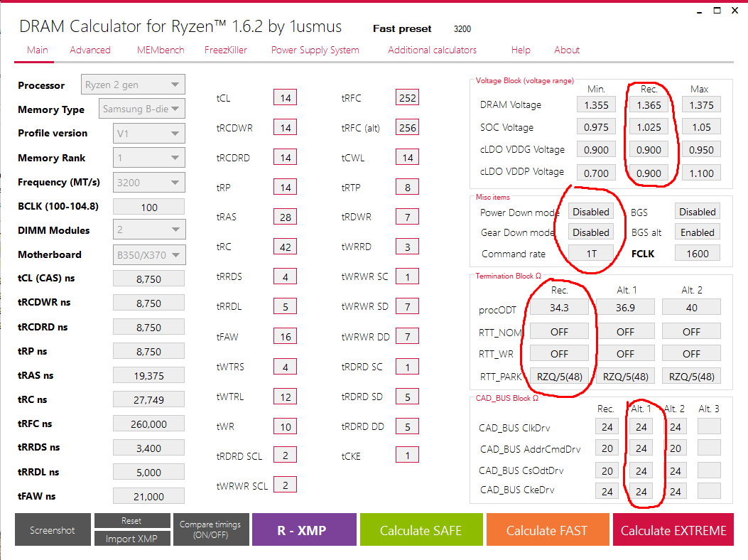Click recommended SOC Voltage 1.025
The image size is (748, 560).
pyautogui.click(x=649, y=127)
